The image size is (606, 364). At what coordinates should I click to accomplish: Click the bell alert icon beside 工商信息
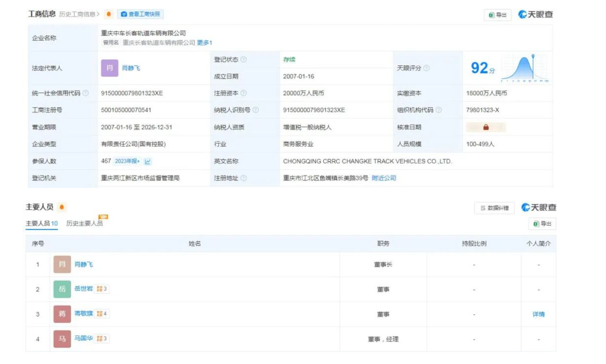(x=109, y=14)
